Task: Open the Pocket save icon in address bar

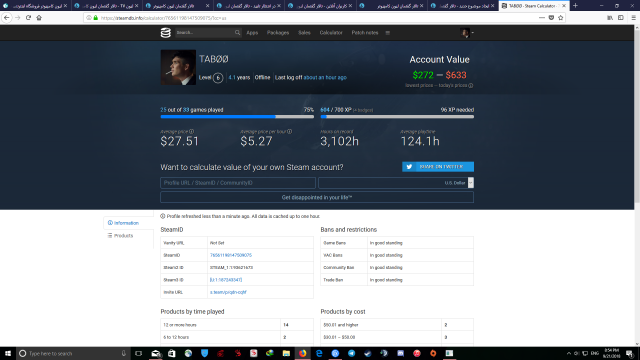Action: (551, 18)
